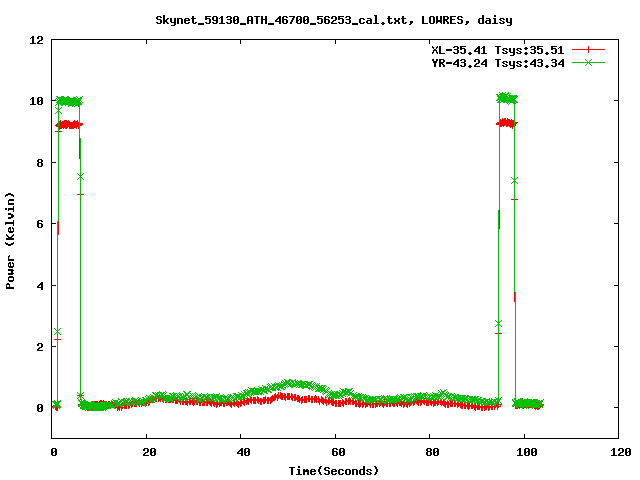
Task: Click the 2 tick label on y-axis
Action: pyautogui.click(x=39, y=347)
